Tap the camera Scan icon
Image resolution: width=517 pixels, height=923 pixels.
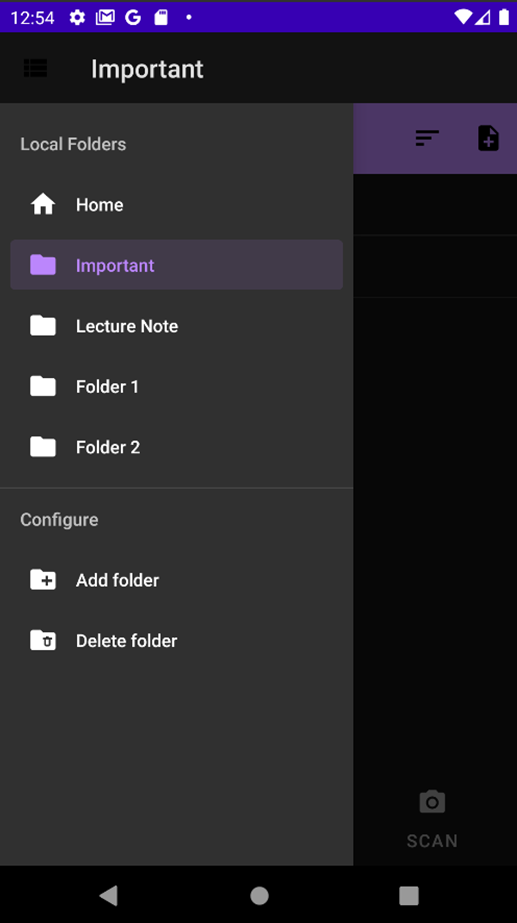432,802
